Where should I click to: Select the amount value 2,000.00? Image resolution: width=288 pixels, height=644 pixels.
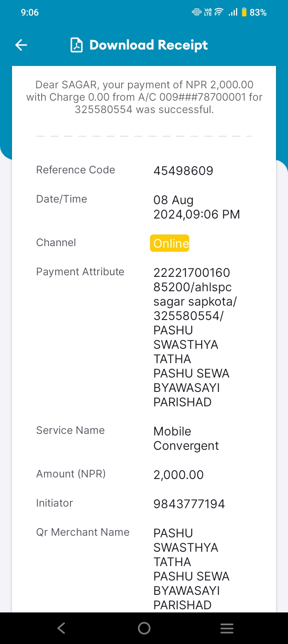click(x=178, y=475)
